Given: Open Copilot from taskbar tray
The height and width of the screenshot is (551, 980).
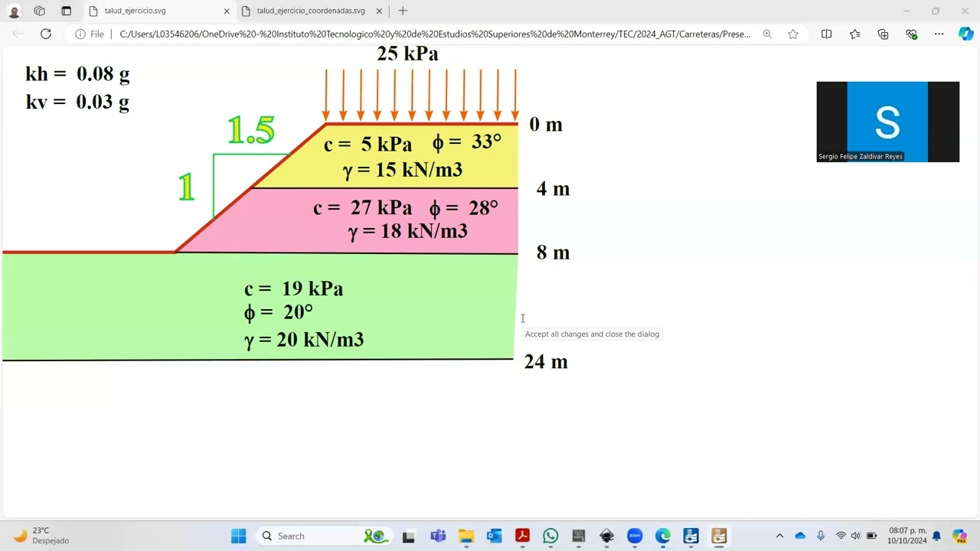Looking at the screenshot, I should click(959, 536).
